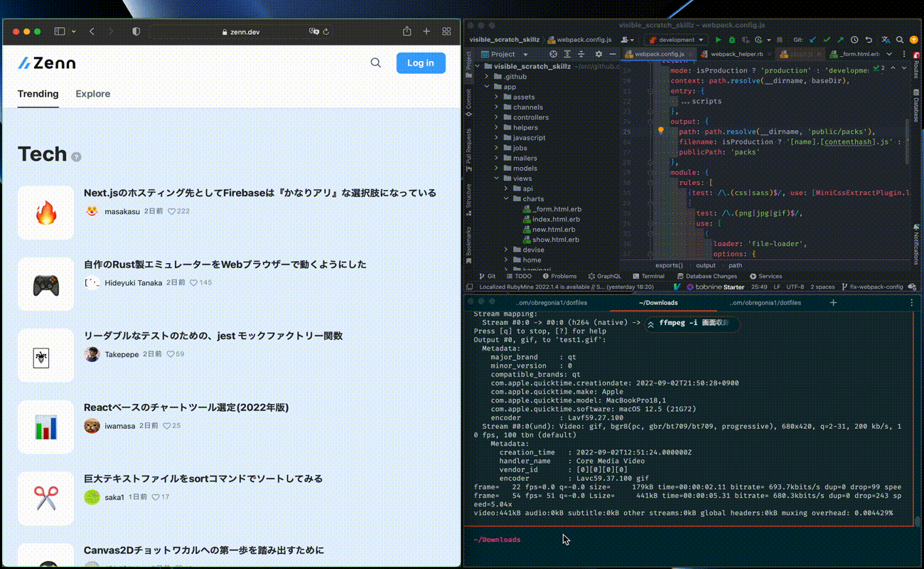Click the Git push arrow icon

click(840, 40)
